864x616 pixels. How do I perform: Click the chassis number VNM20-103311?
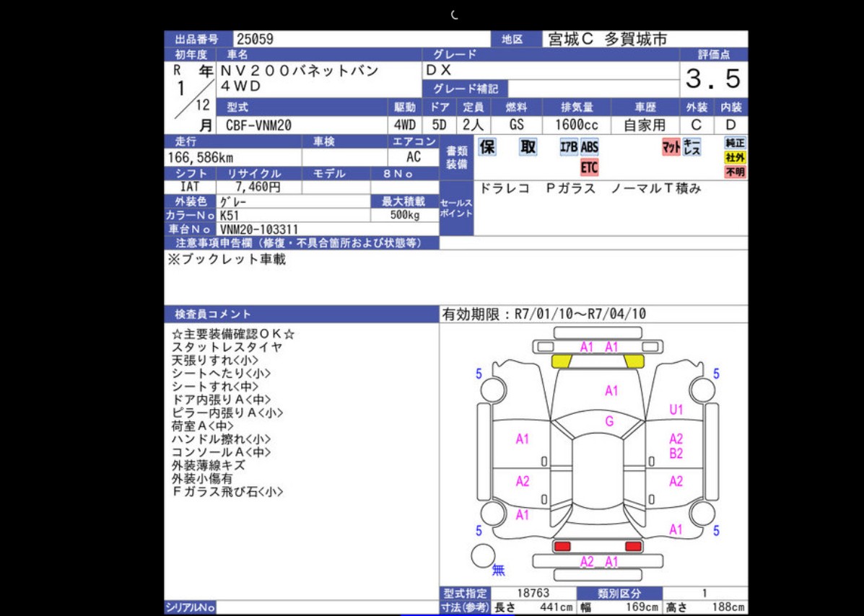[x=259, y=229]
